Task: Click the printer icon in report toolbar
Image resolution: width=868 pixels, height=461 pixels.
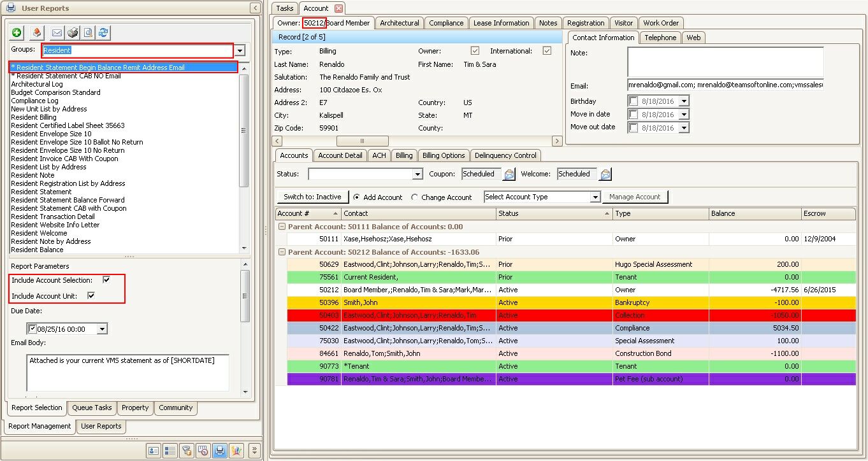Action: [73, 32]
